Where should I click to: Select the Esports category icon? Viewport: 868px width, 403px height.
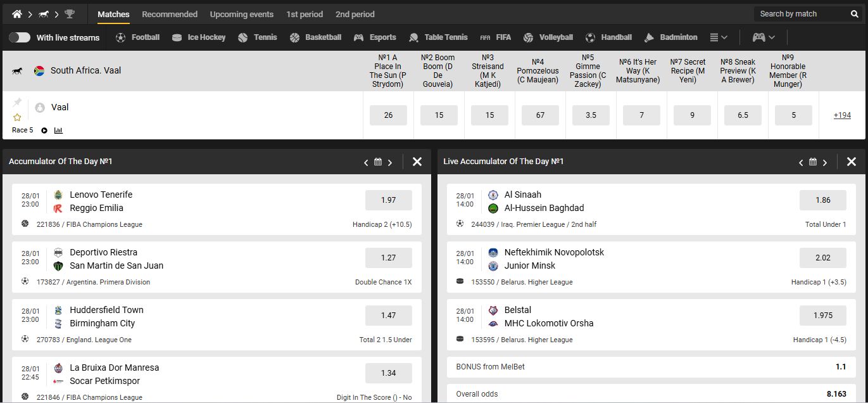tap(358, 37)
